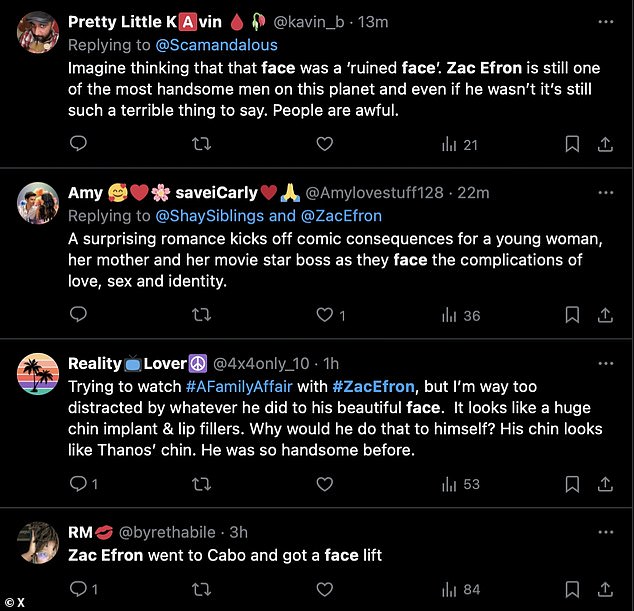This screenshot has width=634, height=611.
Task: View analytics showing 84 views
Action: point(461,590)
